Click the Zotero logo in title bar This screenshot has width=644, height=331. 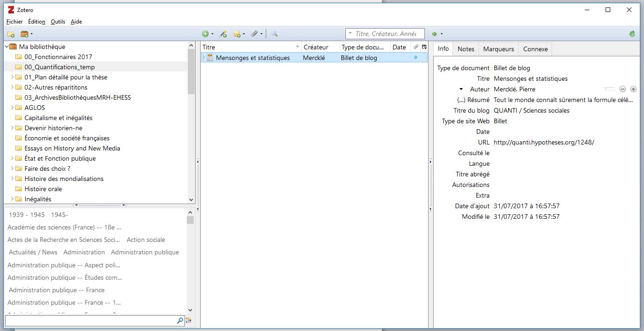pyautogui.click(x=11, y=10)
